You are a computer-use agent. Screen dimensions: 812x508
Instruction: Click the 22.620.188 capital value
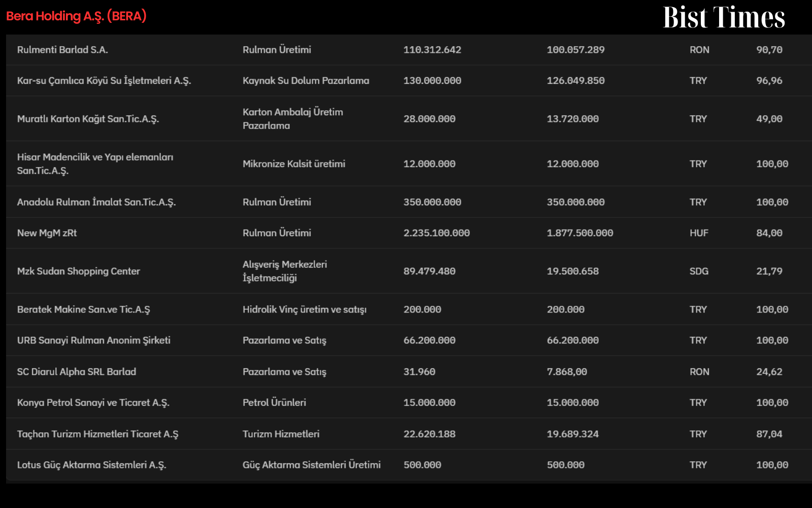point(429,434)
